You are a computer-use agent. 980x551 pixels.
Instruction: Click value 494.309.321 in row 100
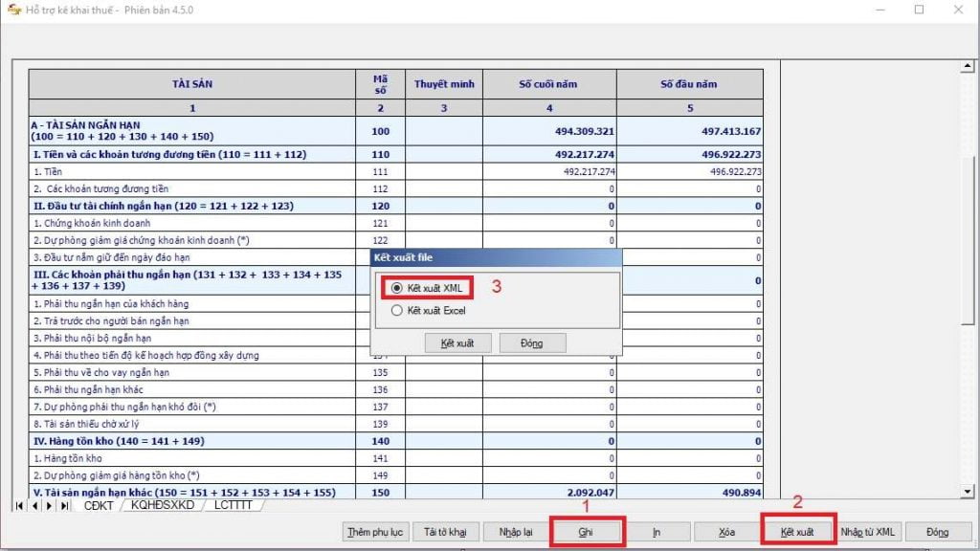(x=585, y=131)
